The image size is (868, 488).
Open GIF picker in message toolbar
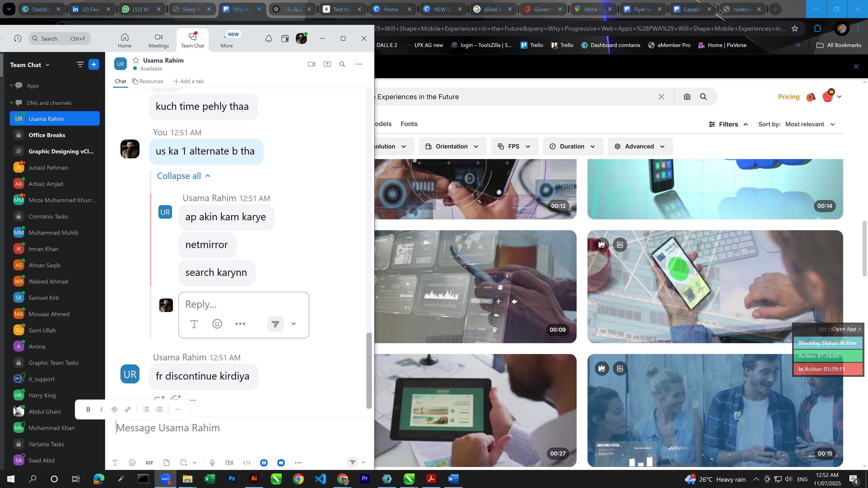click(149, 462)
